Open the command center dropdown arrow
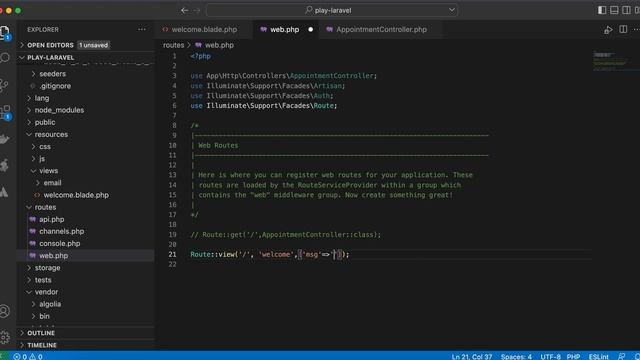The height and width of the screenshot is (360, 640). click(451, 10)
